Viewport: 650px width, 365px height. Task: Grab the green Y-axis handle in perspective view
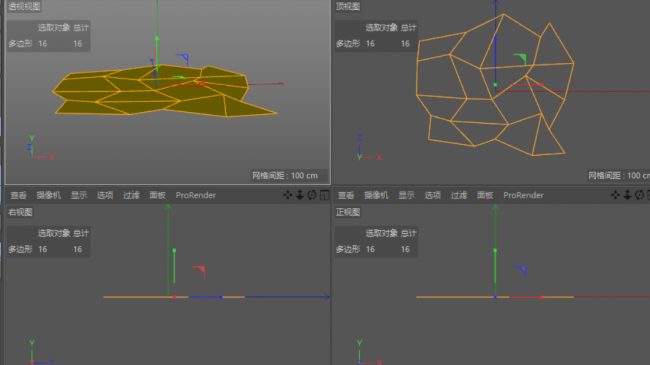point(157,38)
